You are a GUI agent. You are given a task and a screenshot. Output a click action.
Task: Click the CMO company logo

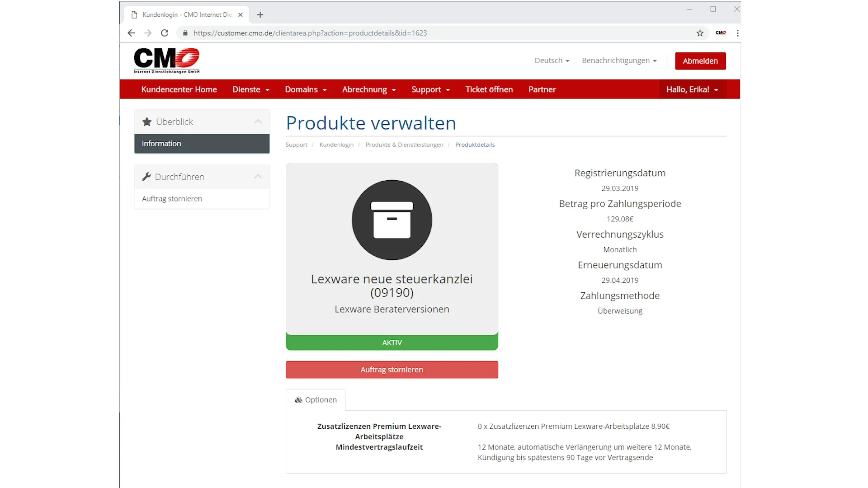(x=166, y=61)
